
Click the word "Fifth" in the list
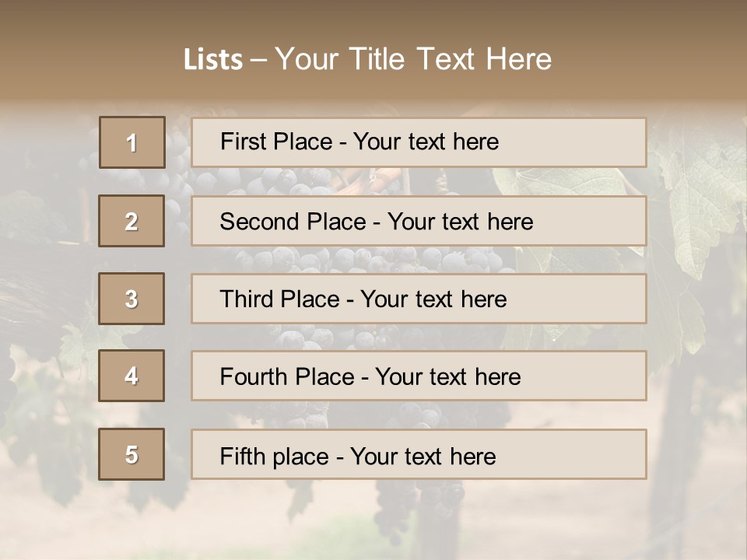[x=243, y=456]
